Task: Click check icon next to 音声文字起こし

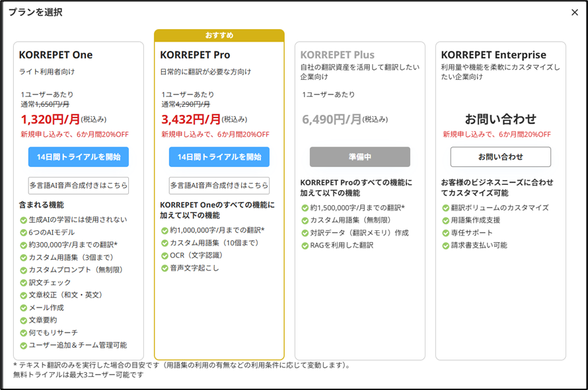Action: tap(165, 268)
